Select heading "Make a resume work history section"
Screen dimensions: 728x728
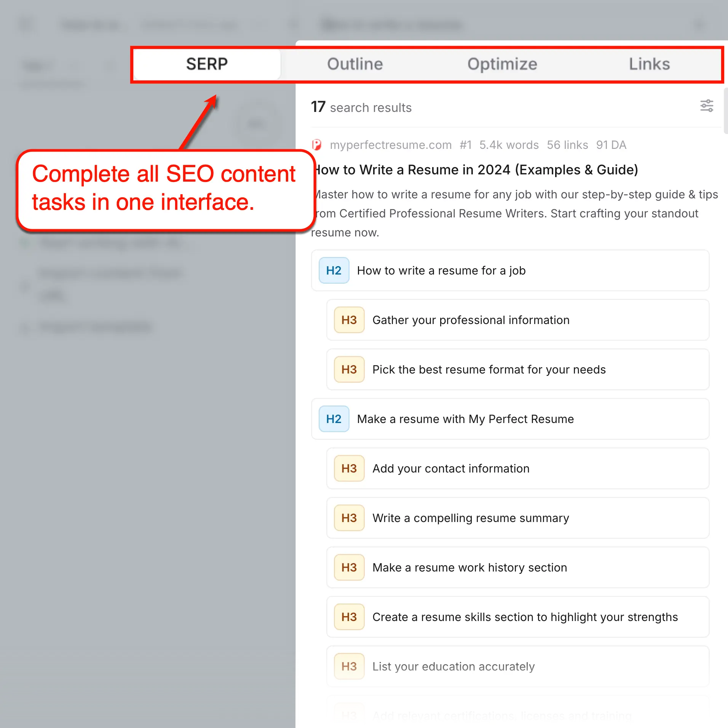pos(469,567)
